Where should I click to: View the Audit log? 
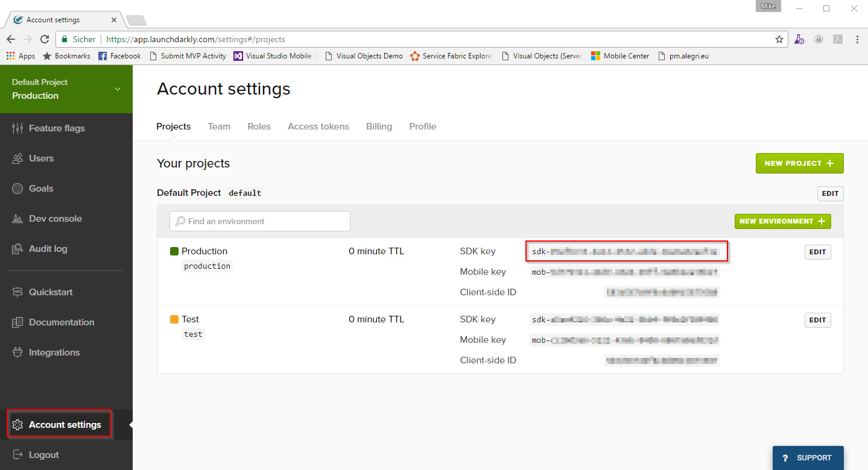pos(40,249)
